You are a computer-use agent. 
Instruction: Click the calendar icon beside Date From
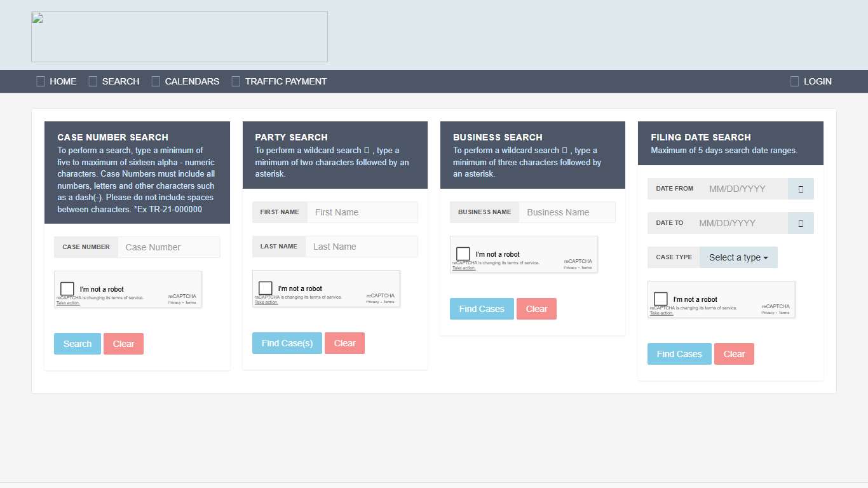click(801, 189)
